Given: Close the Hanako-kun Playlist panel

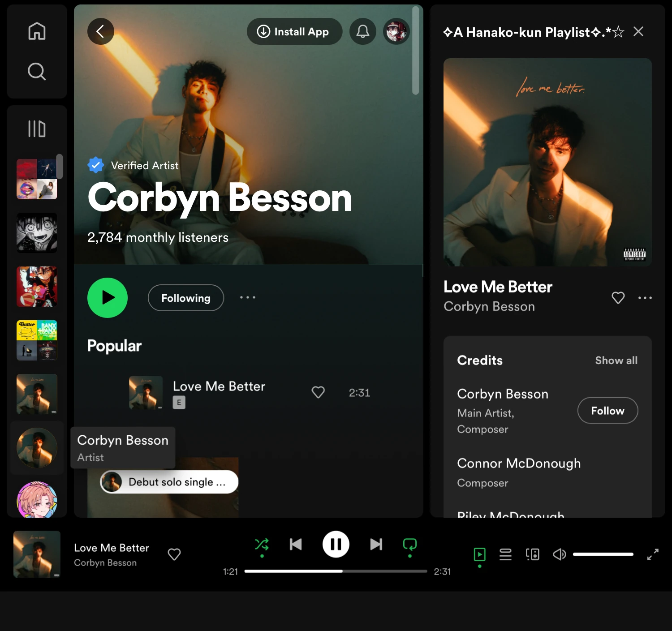Looking at the screenshot, I should pyautogui.click(x=638, y=31).
